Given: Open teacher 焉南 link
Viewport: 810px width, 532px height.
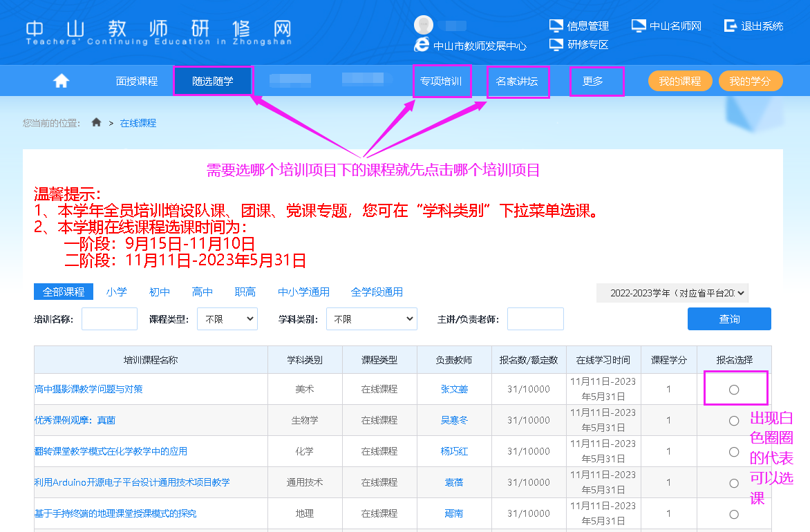Looking at the screenshot, I should point(454,513).
